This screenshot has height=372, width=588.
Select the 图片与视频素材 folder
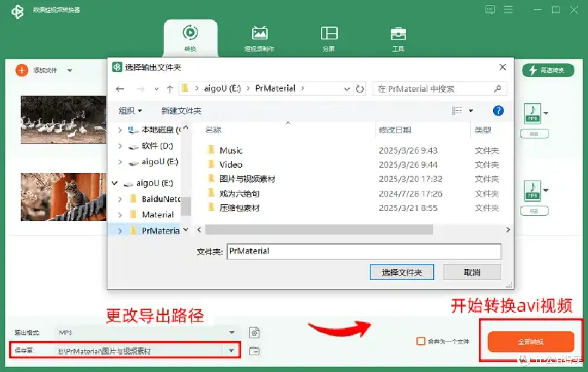click(247, 179)
